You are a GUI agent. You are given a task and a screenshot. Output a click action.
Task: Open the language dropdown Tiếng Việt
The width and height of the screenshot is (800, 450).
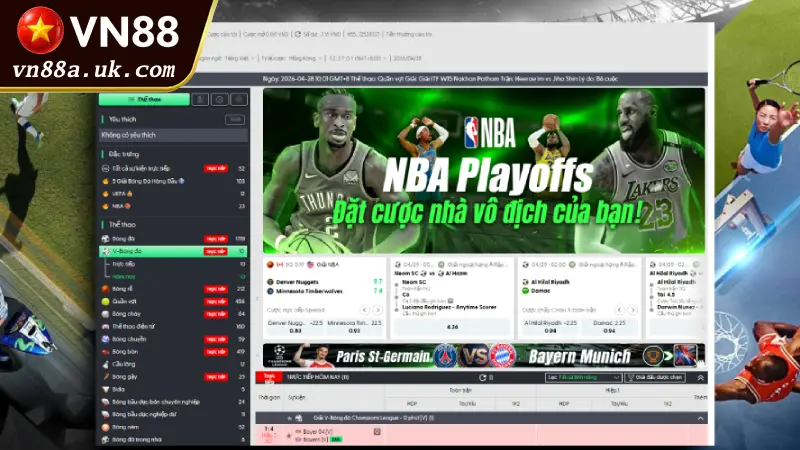[240, 58]
